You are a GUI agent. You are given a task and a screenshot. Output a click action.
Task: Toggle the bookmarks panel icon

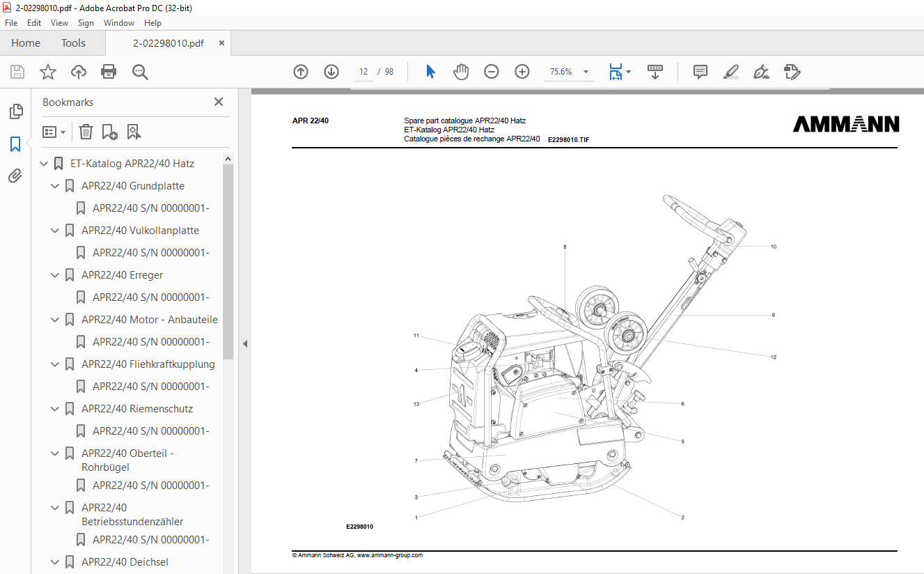(x=15, y=144)
